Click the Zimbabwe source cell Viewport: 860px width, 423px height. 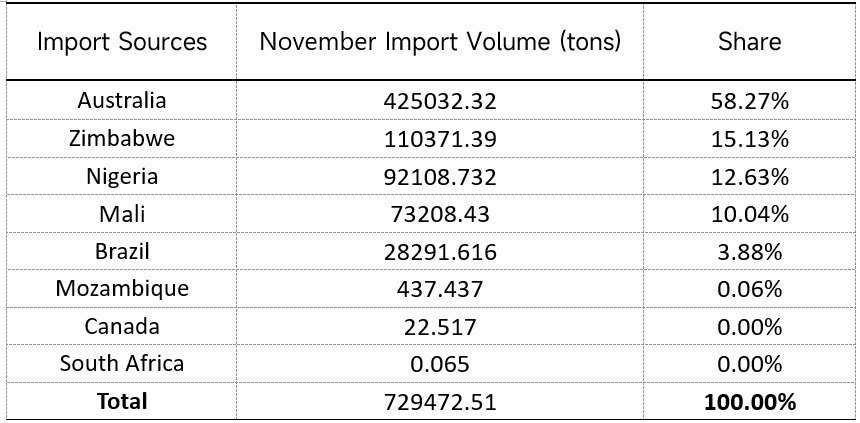[122, 139]
